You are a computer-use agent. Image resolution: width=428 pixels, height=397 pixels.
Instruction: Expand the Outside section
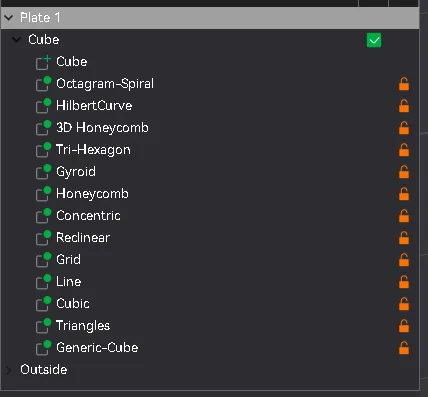pos(9,370)
